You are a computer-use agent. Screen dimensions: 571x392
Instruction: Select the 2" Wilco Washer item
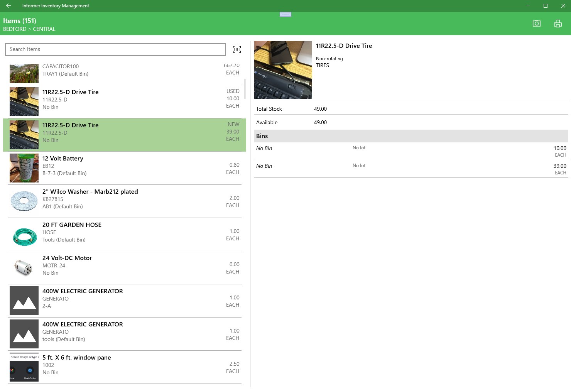click(x=125, y=201)
